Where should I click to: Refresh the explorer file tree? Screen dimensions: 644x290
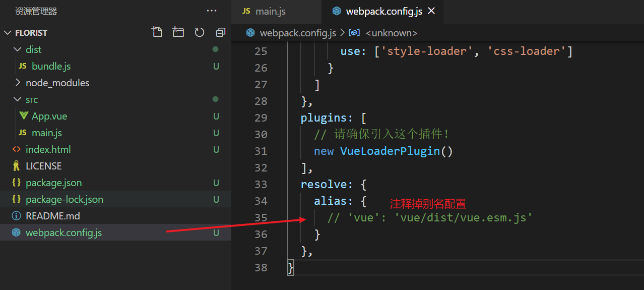click(x=200, y=32)
